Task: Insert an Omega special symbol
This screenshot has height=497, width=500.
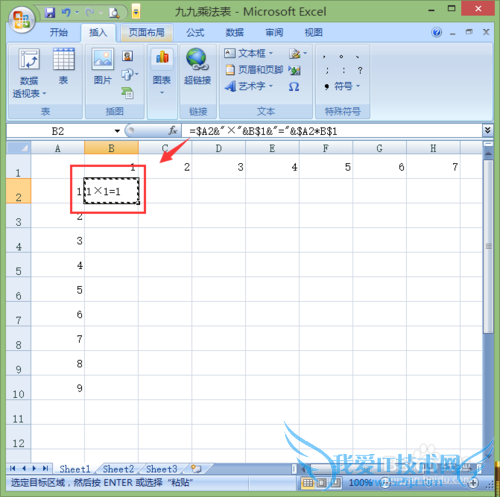Action: point(294,87)
